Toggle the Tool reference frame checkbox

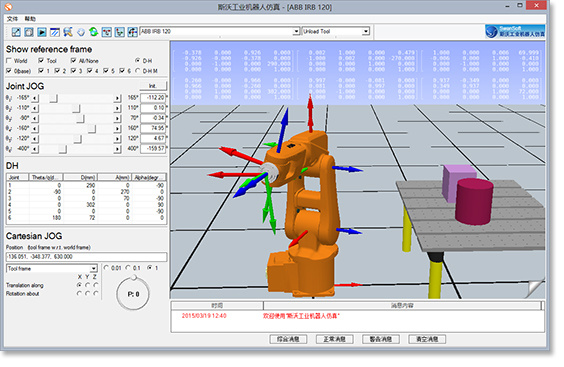point(41,60)
